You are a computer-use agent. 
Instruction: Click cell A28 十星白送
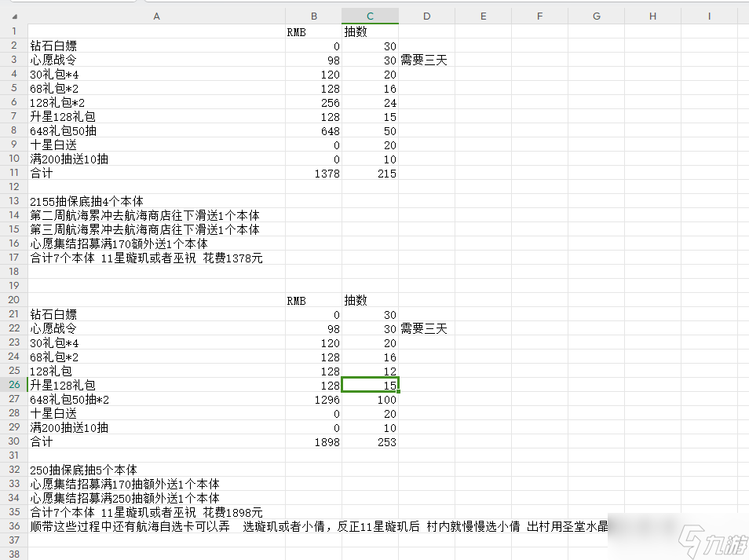[x=157, y=413]
